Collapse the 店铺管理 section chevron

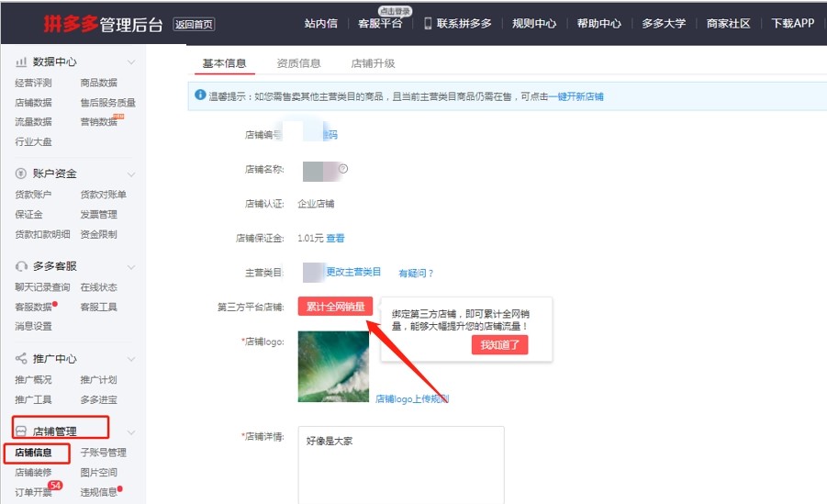tap(131, 432)
